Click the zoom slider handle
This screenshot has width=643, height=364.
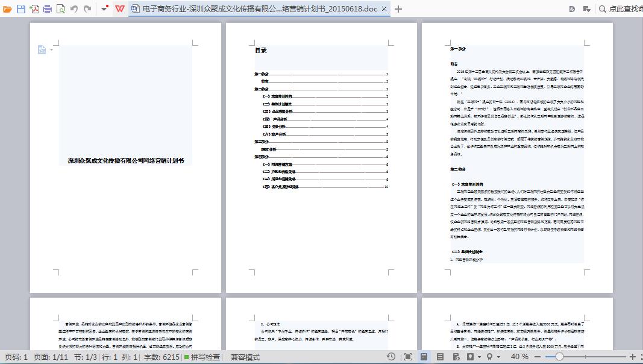(x=559, y=357)
